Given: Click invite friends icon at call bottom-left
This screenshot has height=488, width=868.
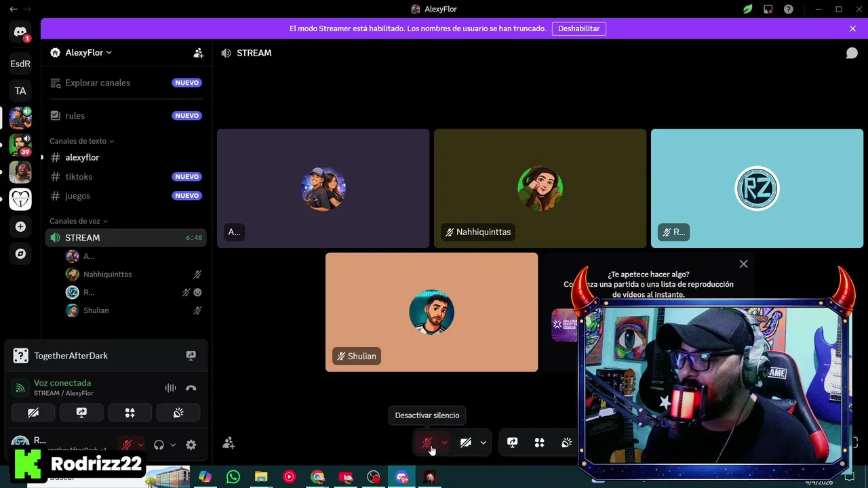Looking at the screenshot, I should point(229,443).
